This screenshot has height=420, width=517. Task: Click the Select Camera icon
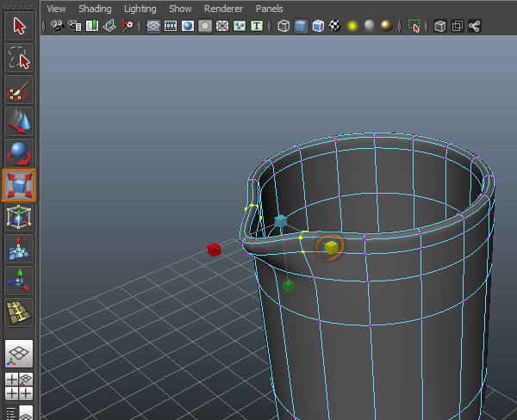point(58,26)
